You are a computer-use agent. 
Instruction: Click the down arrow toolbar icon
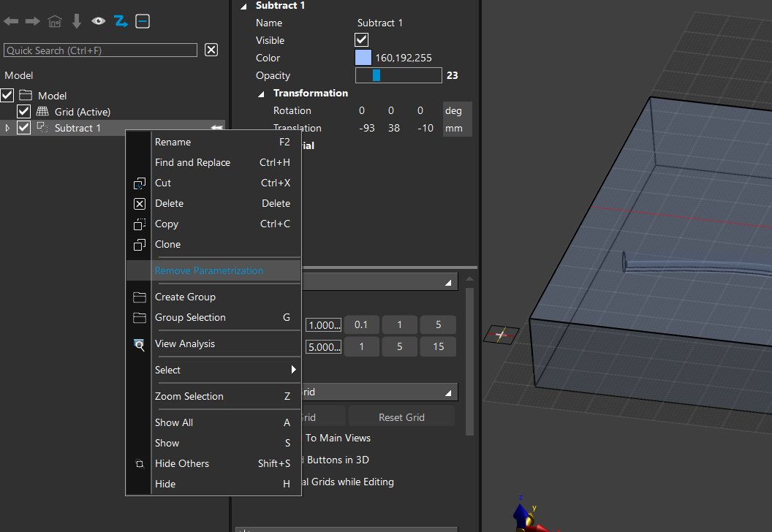pos(77,22)
